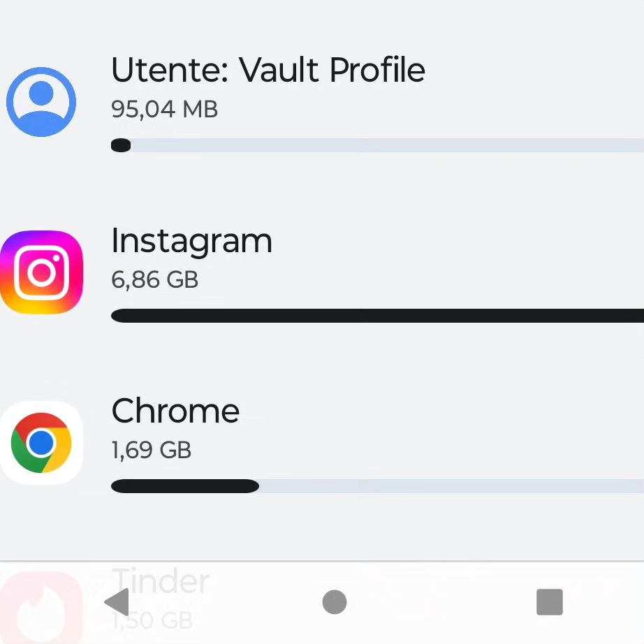Select the Chrome list entry title
644x644 pixels.
point(175,410)
